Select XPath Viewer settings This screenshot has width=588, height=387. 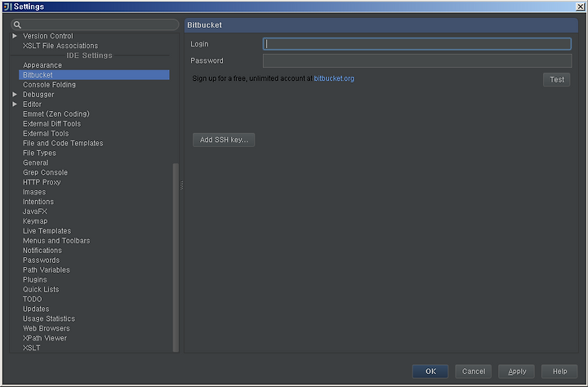pos(45,338)
